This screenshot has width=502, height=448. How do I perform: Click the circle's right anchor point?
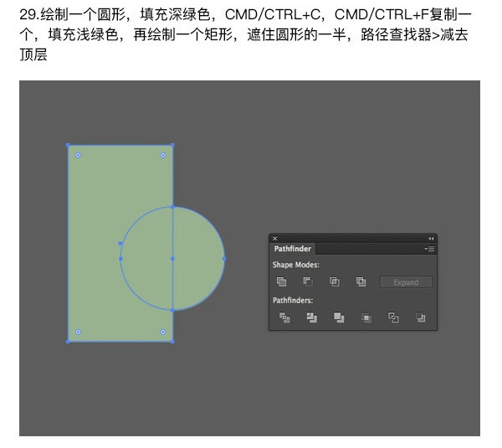coord(224,259)
